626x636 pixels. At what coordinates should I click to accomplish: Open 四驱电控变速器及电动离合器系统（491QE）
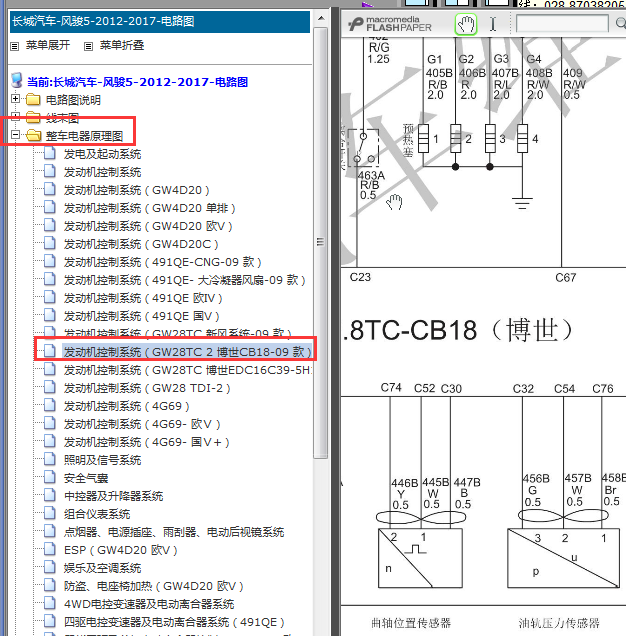click(x=174, y=622)
